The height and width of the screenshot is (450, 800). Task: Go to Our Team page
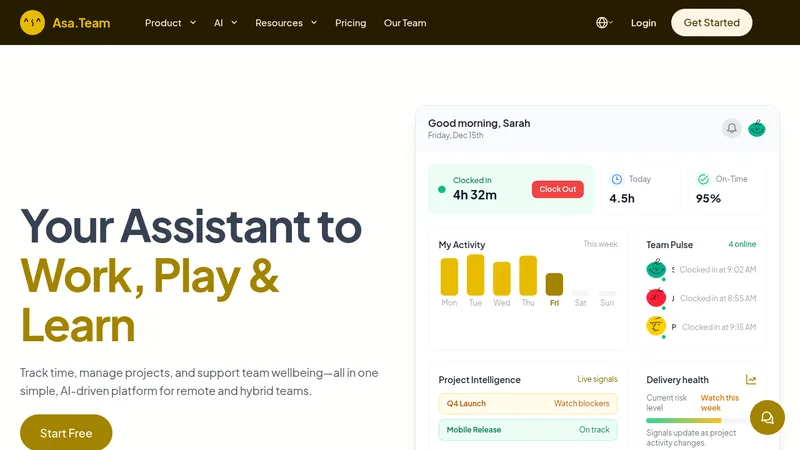click(x=405, y=23)
